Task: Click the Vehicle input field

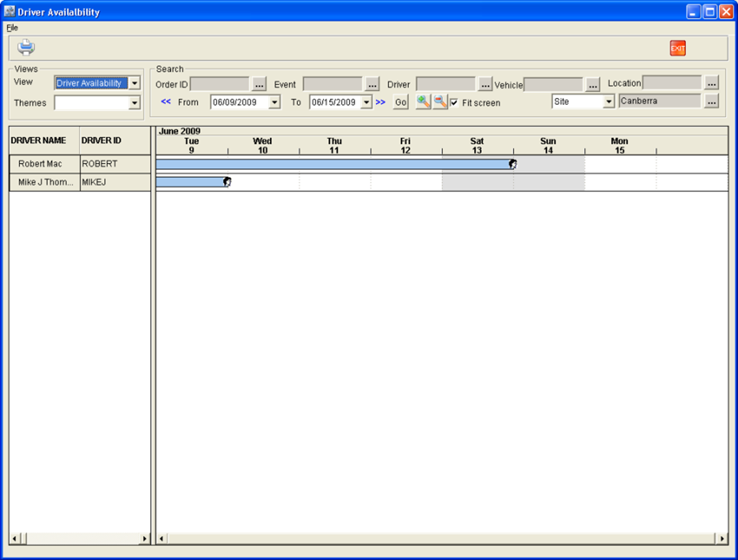Action: pos(553,85)
